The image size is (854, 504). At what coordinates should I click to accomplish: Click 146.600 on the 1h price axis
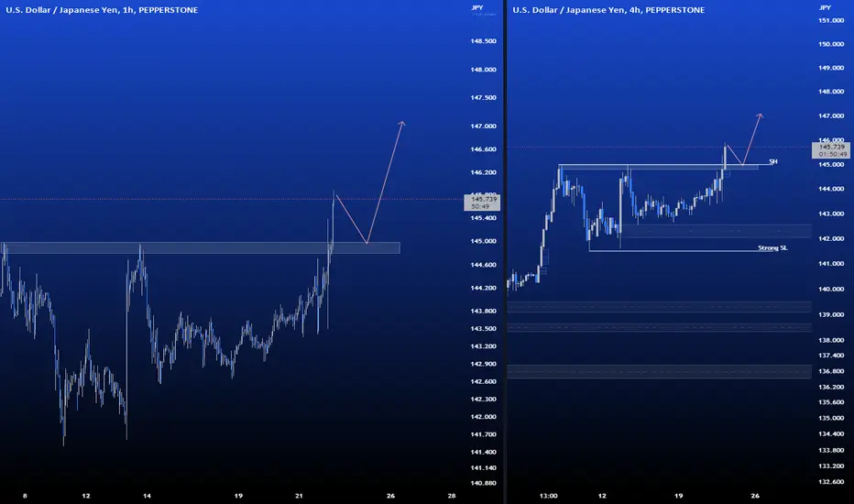click(483, 149)
